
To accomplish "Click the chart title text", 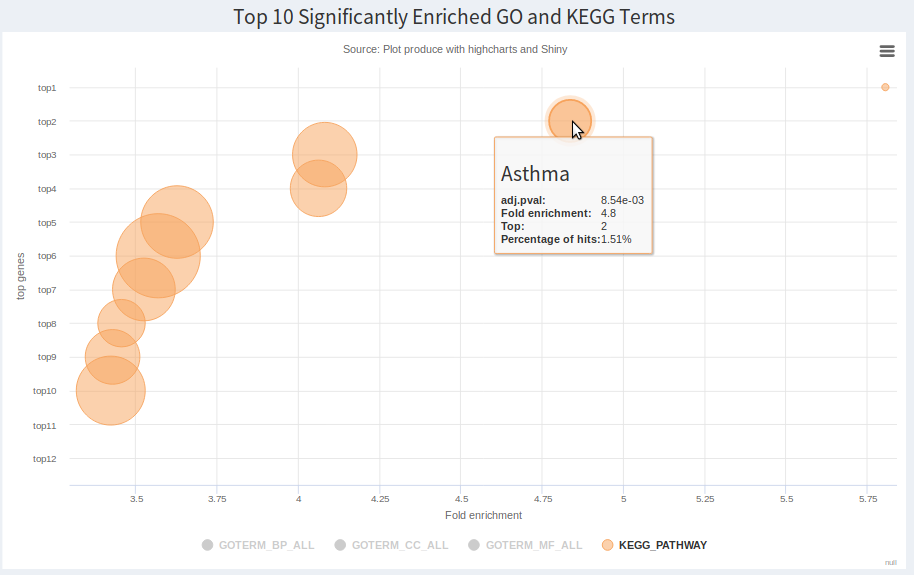I will point(454,17).
